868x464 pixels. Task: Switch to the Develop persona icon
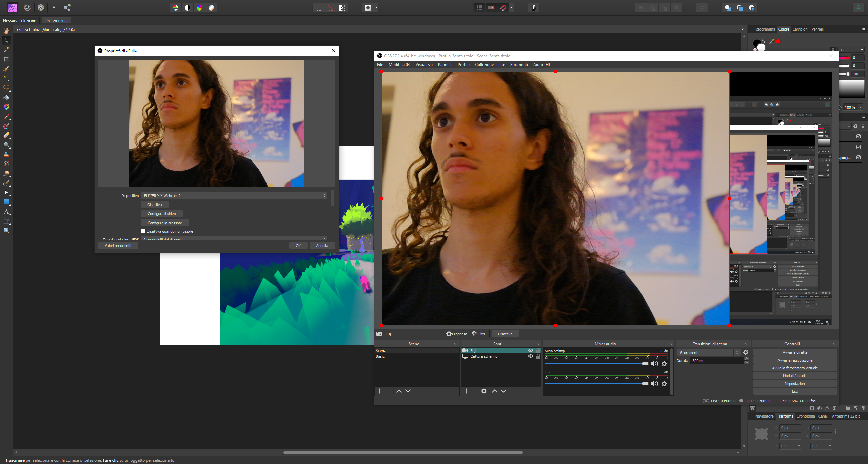[x=41, y=7]
